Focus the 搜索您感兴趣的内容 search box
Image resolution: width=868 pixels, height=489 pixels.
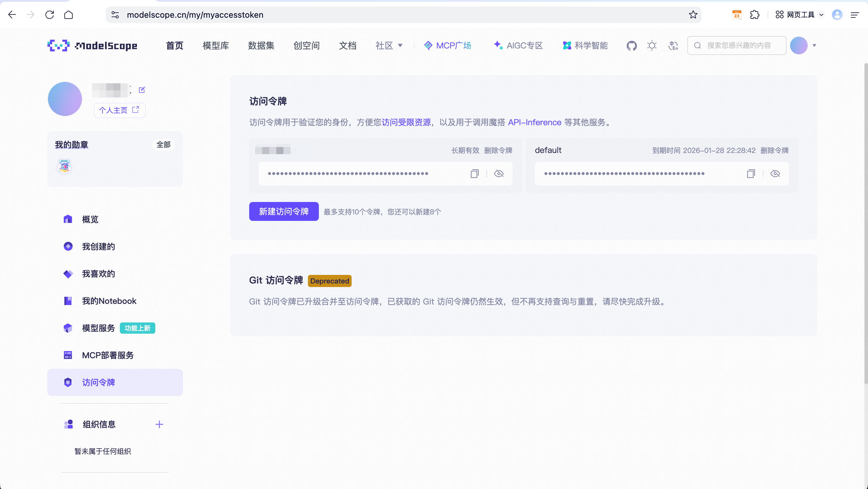739,45
